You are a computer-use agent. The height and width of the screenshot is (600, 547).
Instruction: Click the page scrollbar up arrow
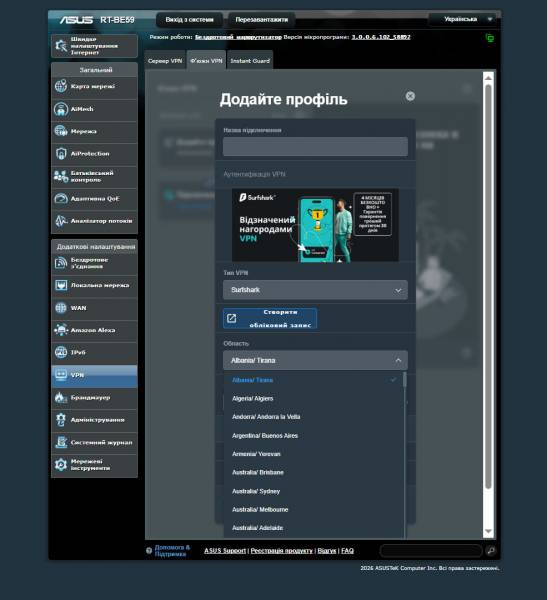click(x=488, y=78)
